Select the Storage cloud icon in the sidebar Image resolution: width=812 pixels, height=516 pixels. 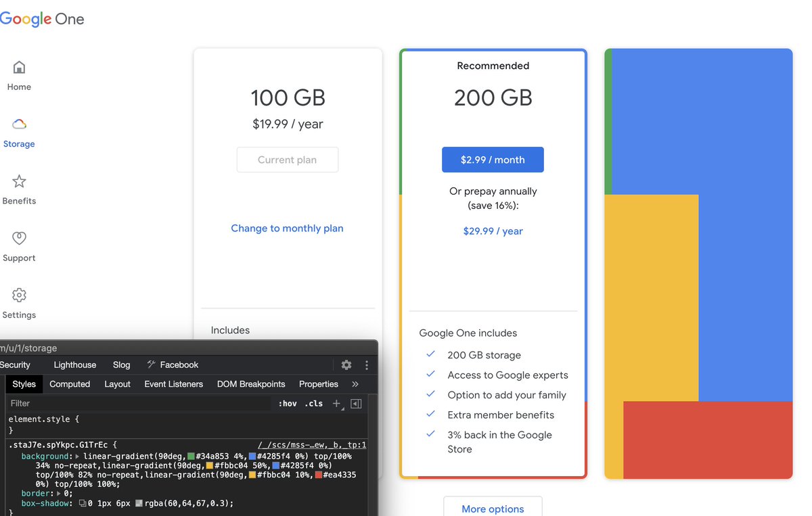[19, 124]
